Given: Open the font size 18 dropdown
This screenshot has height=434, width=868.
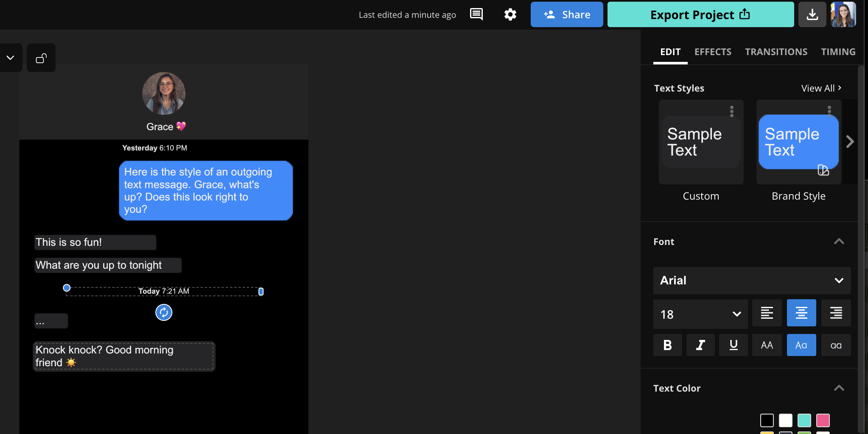Looking at the screenshot, I should point(700,314).
